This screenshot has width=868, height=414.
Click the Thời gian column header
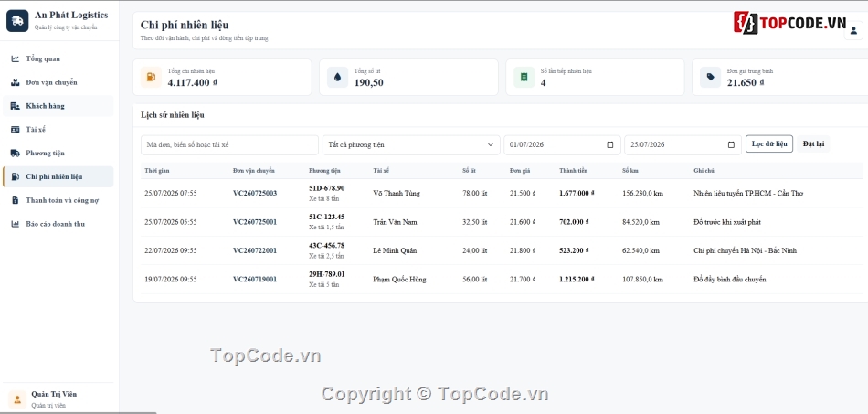pyautogui.click(x=156, y=171)
